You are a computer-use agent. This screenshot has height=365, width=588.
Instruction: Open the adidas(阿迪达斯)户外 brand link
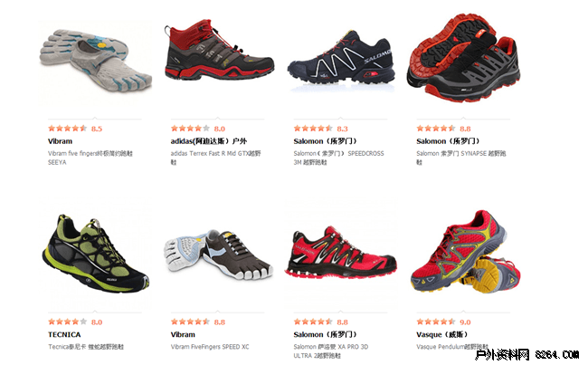click(x=209, y=141)
